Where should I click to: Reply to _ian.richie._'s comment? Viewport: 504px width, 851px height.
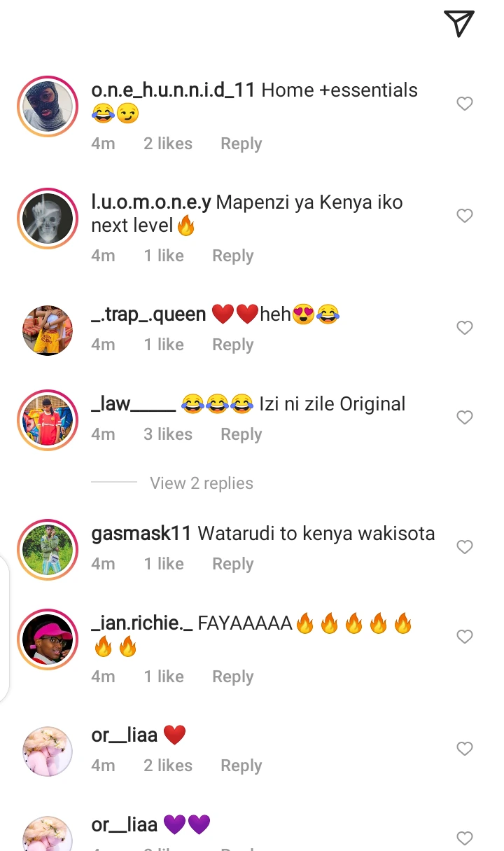[x=232, y=677]
